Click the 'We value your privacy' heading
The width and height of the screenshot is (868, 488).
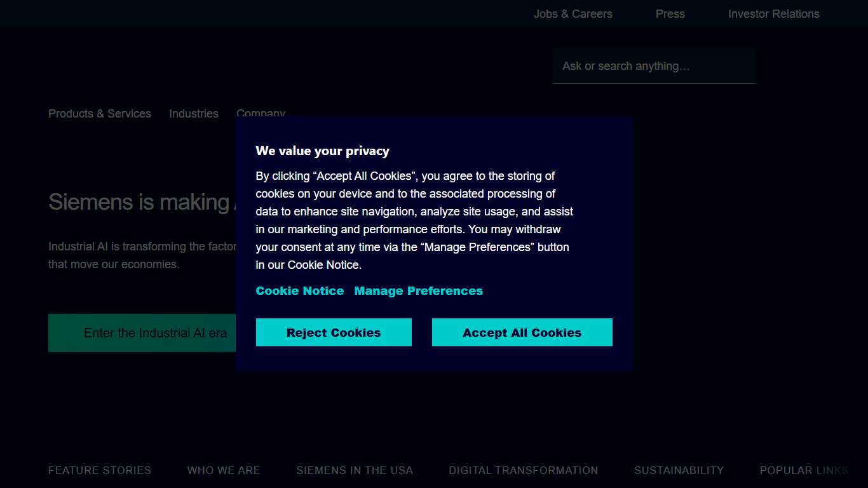[322, 151]
